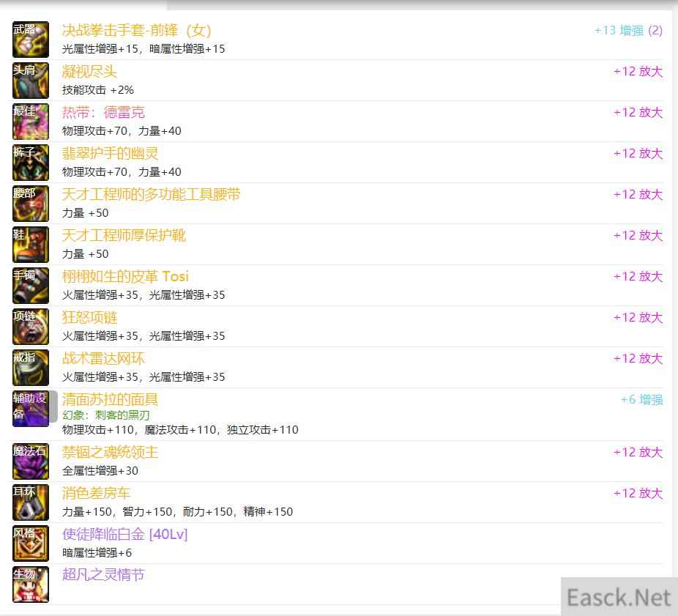Click the weapon slot icon (武器)

pyautogui.click(x=31, y=40)
